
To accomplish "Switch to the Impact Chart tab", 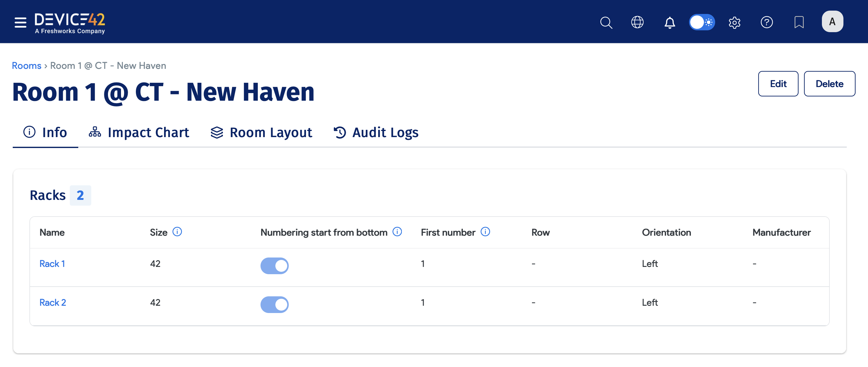I will 139,133.
